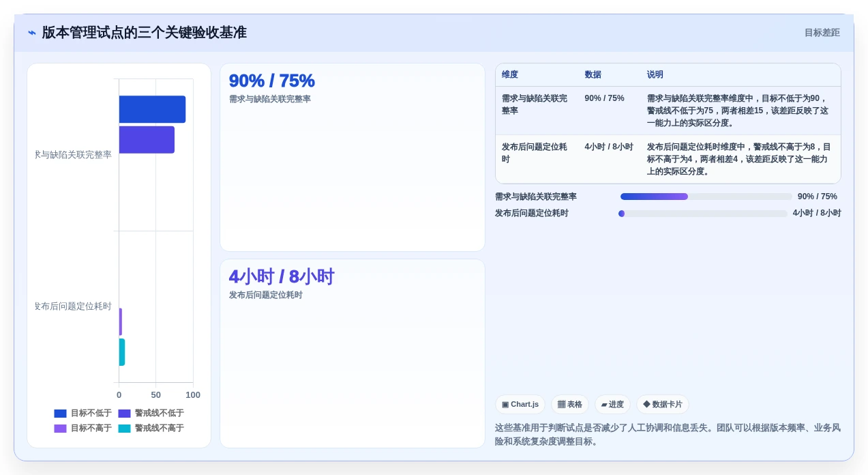868x475 pixels.
Task: Click the 表格 tag chip
Action: [x=570, y=404]
